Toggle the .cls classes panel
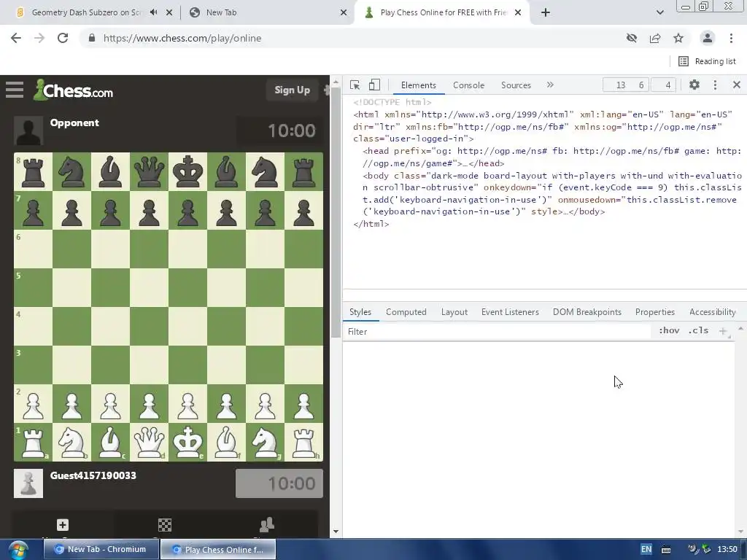 698,330
